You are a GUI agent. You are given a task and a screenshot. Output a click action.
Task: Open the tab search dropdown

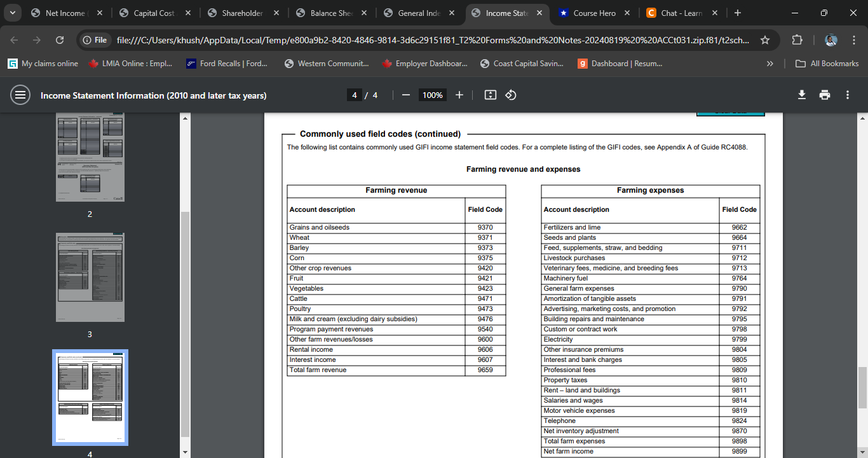tap(12, 13)
